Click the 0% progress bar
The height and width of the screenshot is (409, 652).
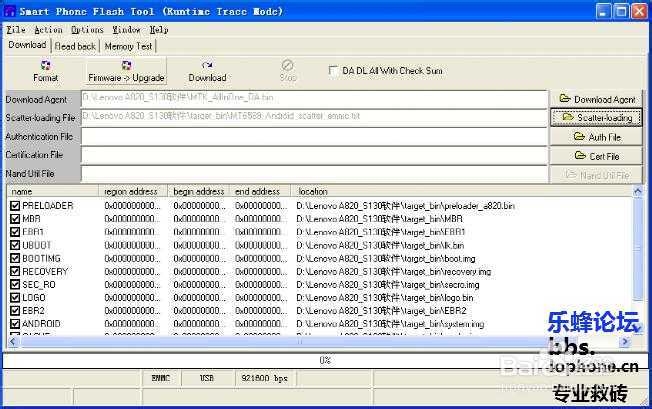click(x=324, y=360)
